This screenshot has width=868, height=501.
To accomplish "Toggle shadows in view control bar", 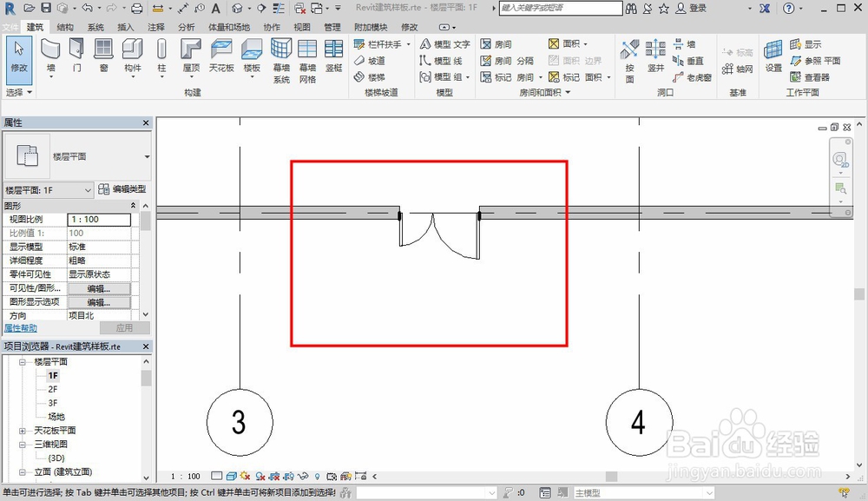I will [x=260, y=476].
